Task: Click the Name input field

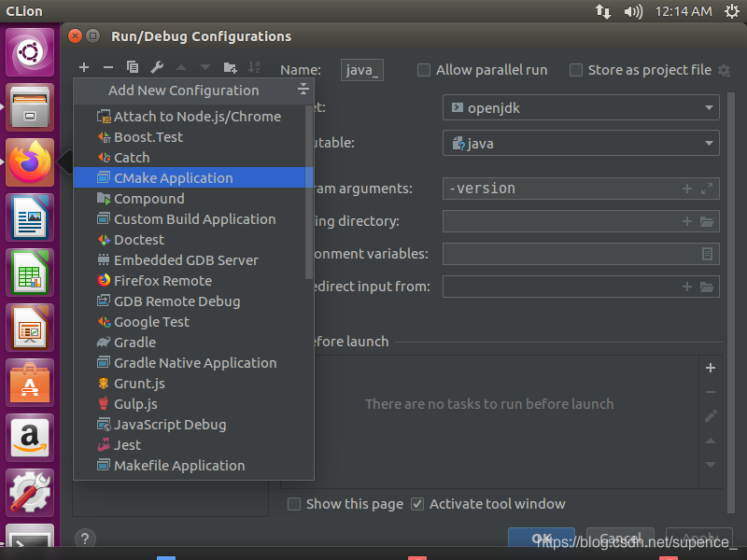Action: point(362,70)
